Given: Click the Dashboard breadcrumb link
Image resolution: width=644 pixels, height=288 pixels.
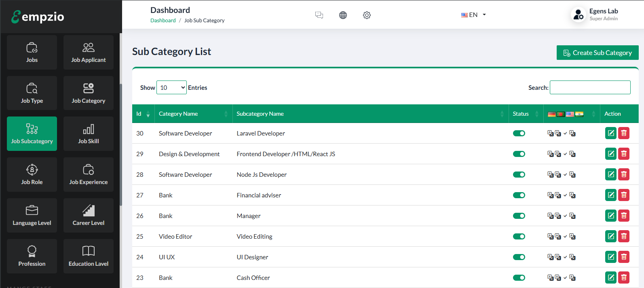Looking at the screenshot, I should click(x=163, y=21).
